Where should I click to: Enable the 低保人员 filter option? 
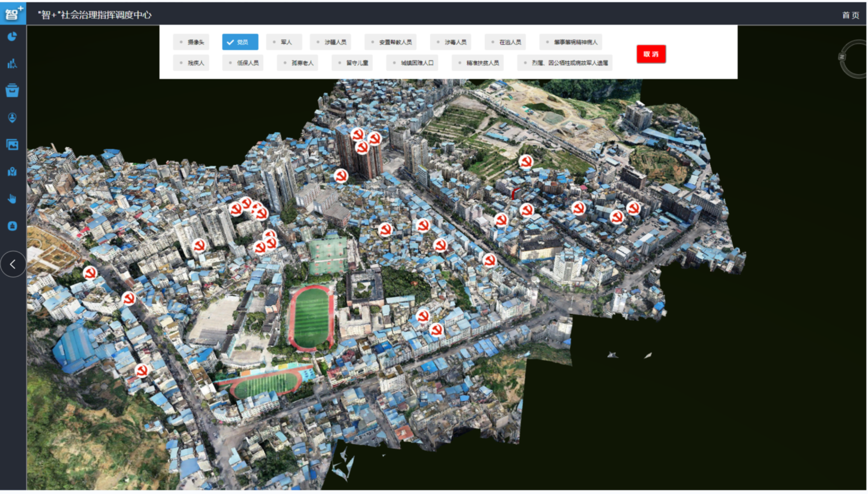[243, 63]
